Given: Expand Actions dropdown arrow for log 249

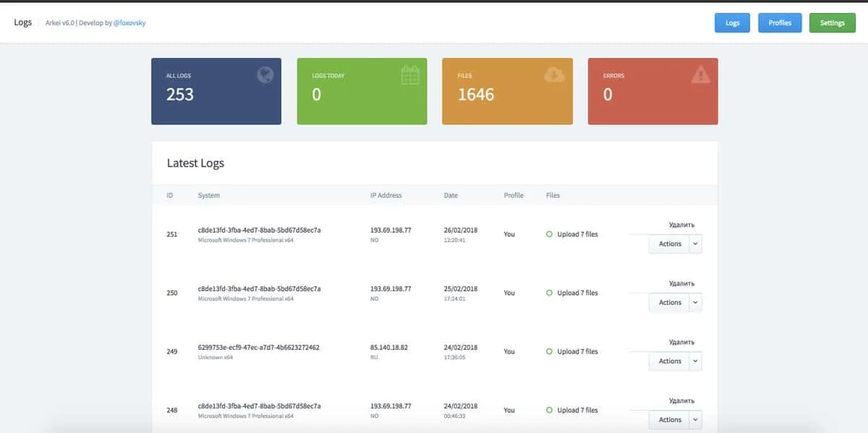Looking at the screenshot, I should pyautogui.click(x=696, y=361).
